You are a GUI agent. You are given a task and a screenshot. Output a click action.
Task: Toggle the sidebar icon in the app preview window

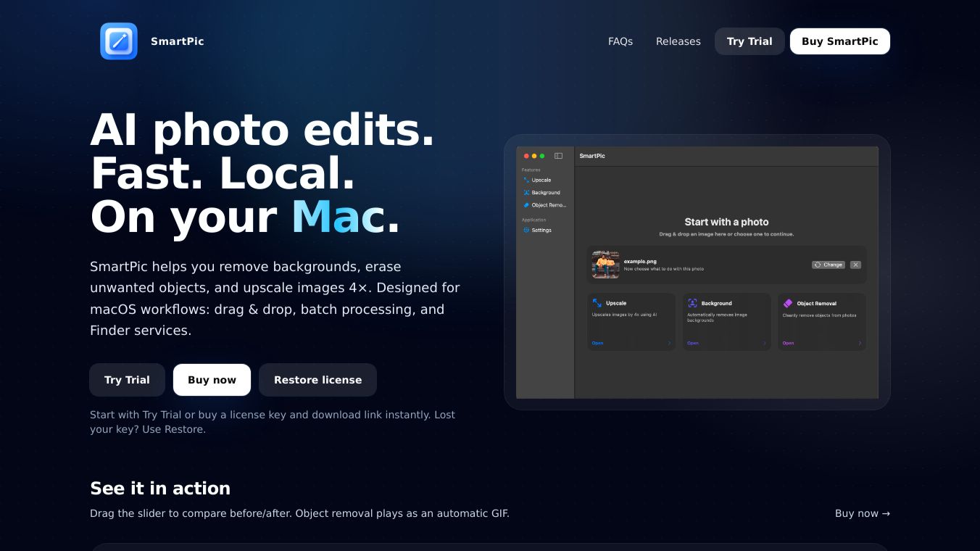click(x=559, y=156)
